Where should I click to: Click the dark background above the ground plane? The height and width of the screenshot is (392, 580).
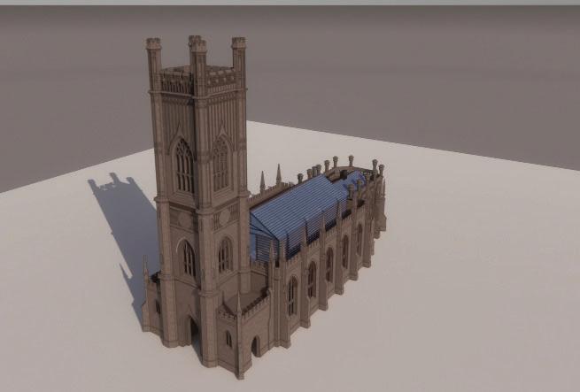[370, 66]
